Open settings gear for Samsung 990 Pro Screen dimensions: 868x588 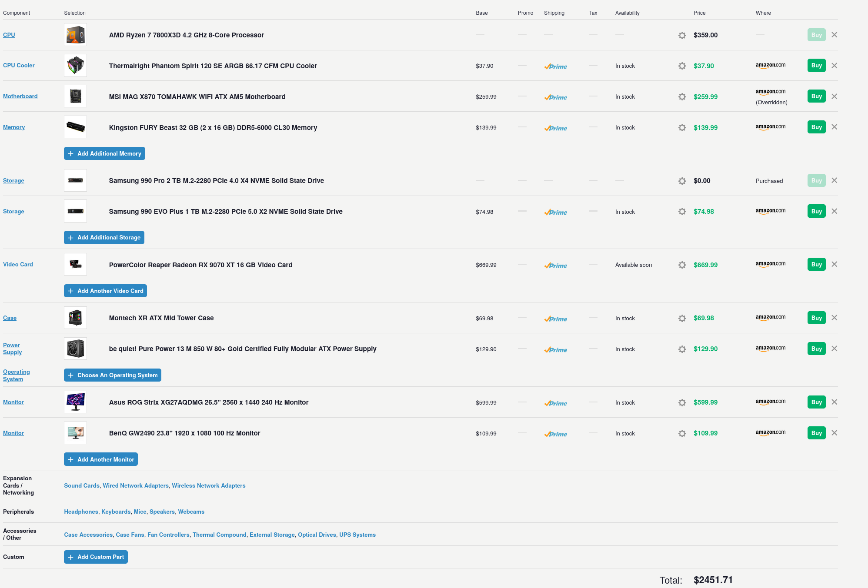pos(682,181)
